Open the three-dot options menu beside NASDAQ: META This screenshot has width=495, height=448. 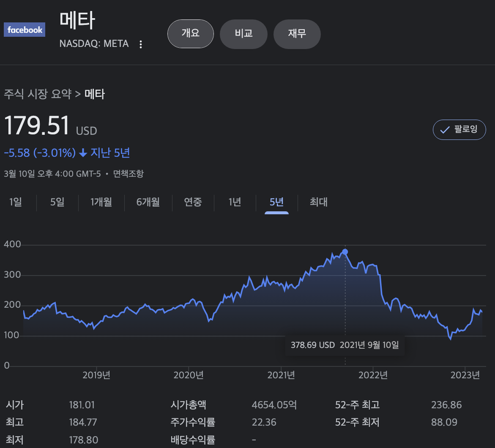tap(141, 44)
